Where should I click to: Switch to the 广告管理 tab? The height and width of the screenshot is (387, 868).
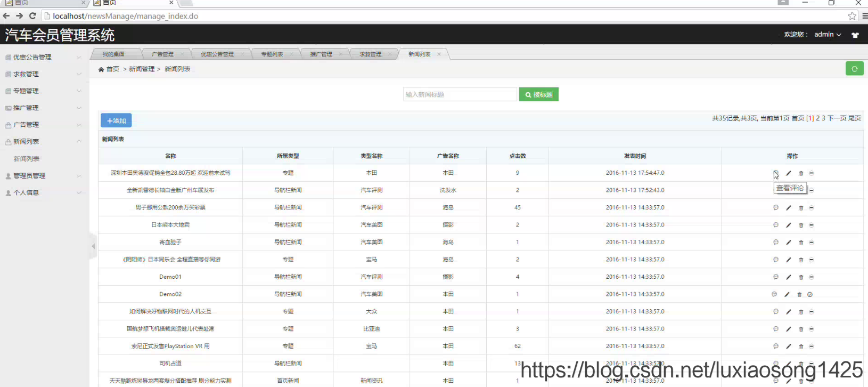[x=162, y=54]
